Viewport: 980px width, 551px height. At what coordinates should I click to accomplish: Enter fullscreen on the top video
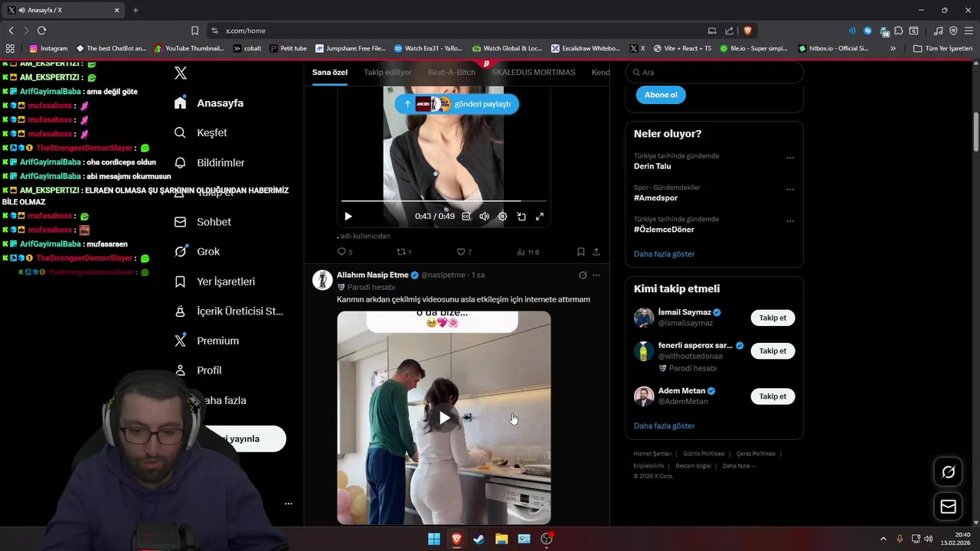coord(540,217)
